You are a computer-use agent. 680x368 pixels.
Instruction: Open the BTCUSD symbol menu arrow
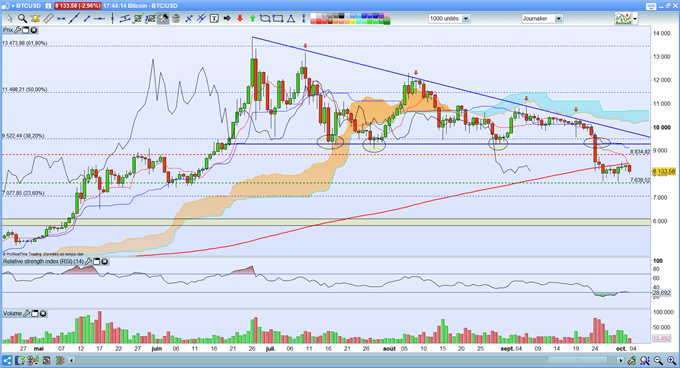point(13,6)
